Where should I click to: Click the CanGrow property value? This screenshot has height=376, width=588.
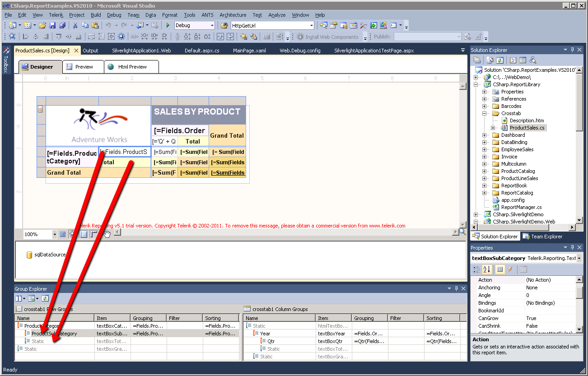coord(550,318)
